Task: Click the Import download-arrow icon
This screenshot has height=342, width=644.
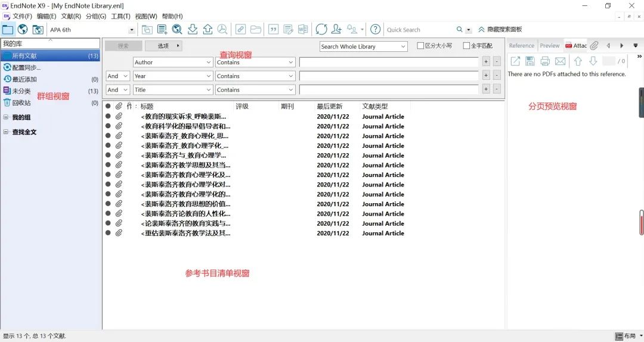Action: tap(193, 29)
